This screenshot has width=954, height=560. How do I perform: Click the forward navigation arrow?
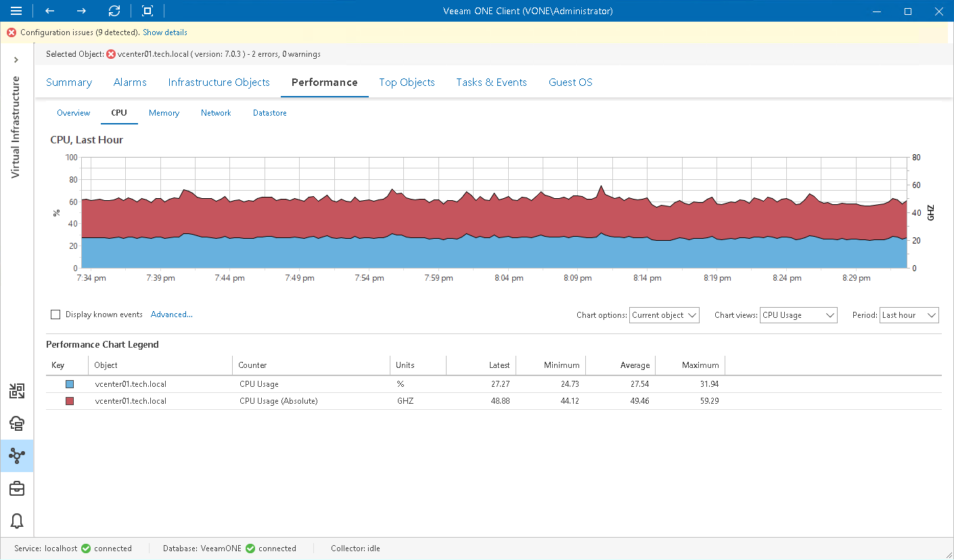click(x=81, y=11)
